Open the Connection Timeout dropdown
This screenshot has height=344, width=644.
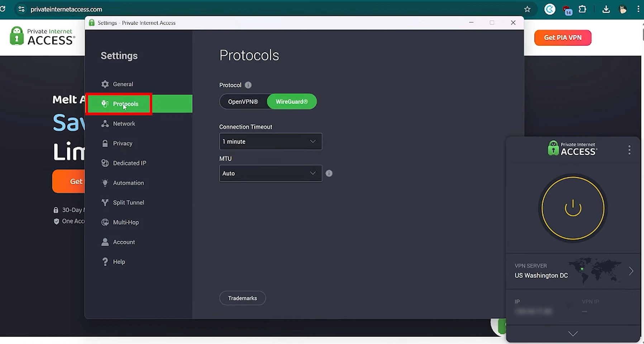pos(271,142)
